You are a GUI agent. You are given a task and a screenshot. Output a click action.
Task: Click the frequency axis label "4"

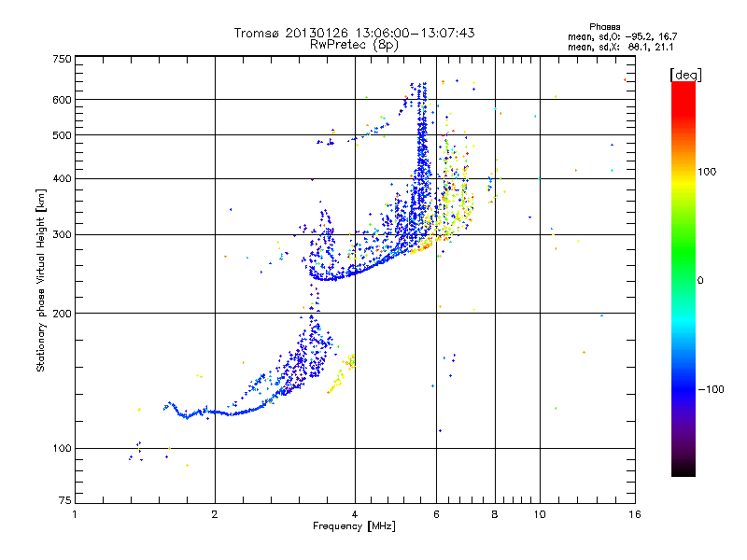355,514
